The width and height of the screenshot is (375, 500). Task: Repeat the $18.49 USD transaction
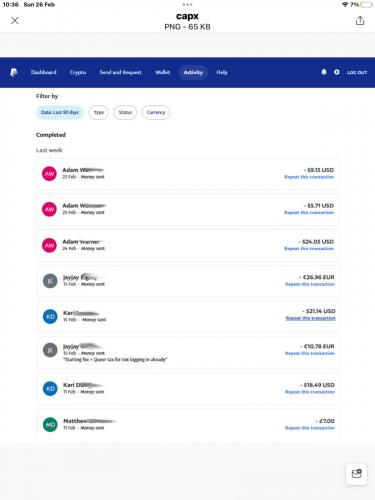(x=310, y=392)
